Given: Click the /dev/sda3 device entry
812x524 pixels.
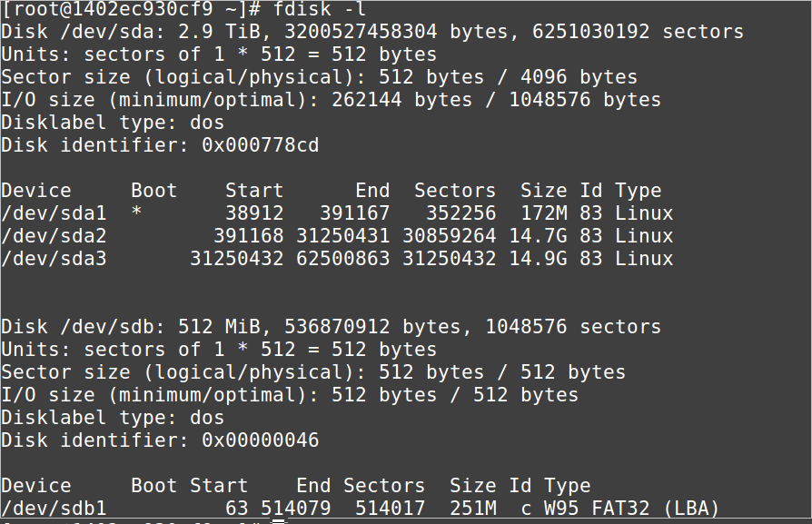Looking at the screenshot, I should [54, 259].
